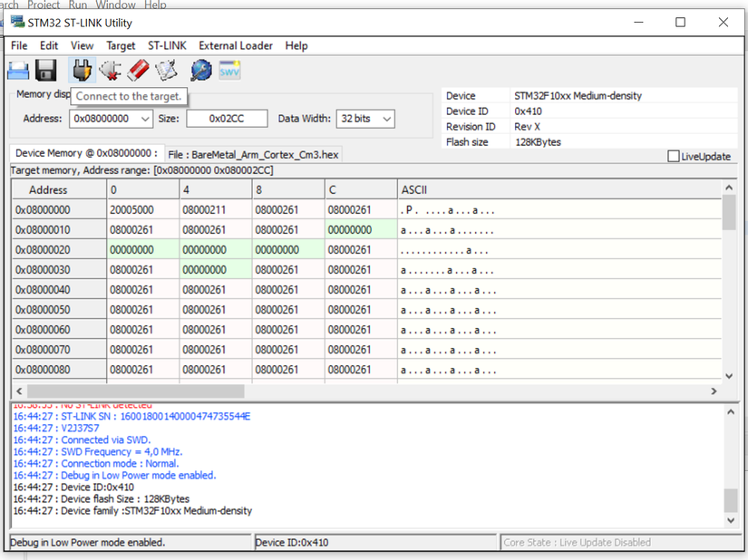The image size is (748, 560).
Task: Switch to Device Memory @ 0x08000000 tab
Action: tap(86, 153)
